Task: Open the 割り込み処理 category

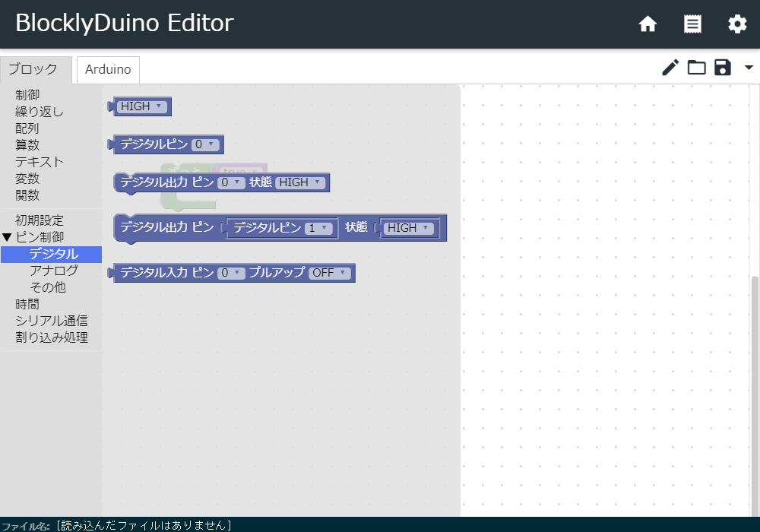Action: 51,337
